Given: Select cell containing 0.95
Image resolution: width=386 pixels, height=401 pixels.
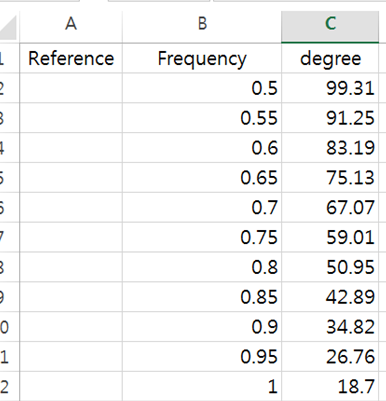Looking at the screenshot, I should 202,356.
